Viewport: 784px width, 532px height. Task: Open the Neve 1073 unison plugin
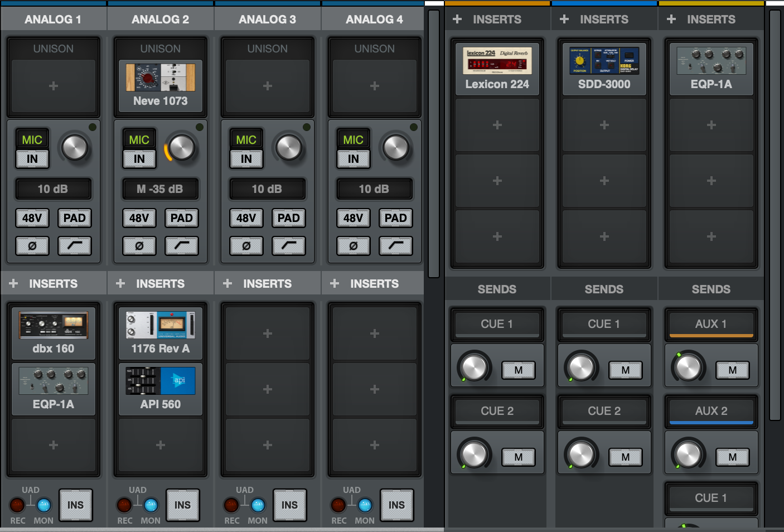tap(161, 86)
